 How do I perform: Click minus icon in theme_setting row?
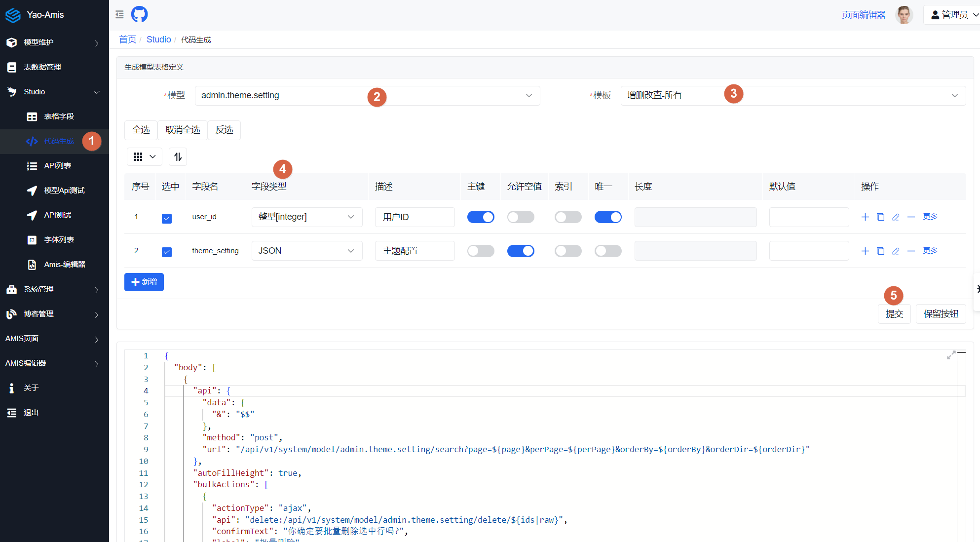tap(911, 251)
